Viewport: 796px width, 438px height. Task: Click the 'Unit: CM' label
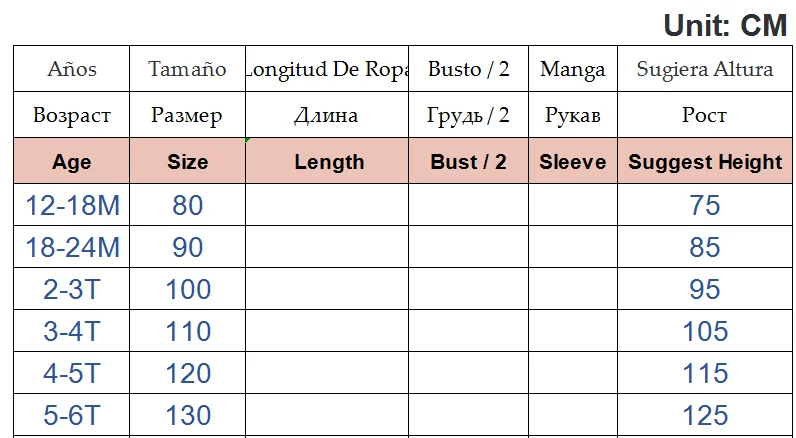coord(725,25)
